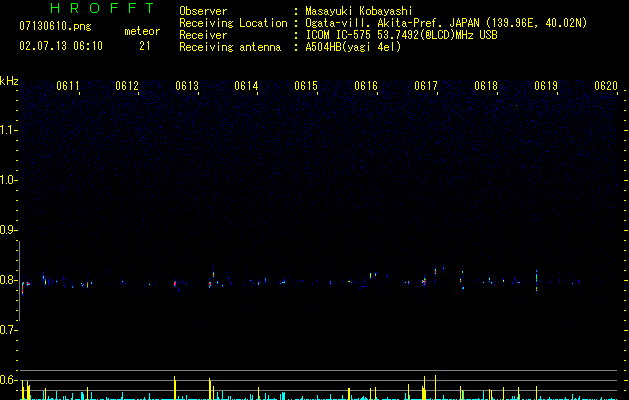Click the 0.9 kHz axis label
Screen dimensions: 629x400
pos(8,230)
